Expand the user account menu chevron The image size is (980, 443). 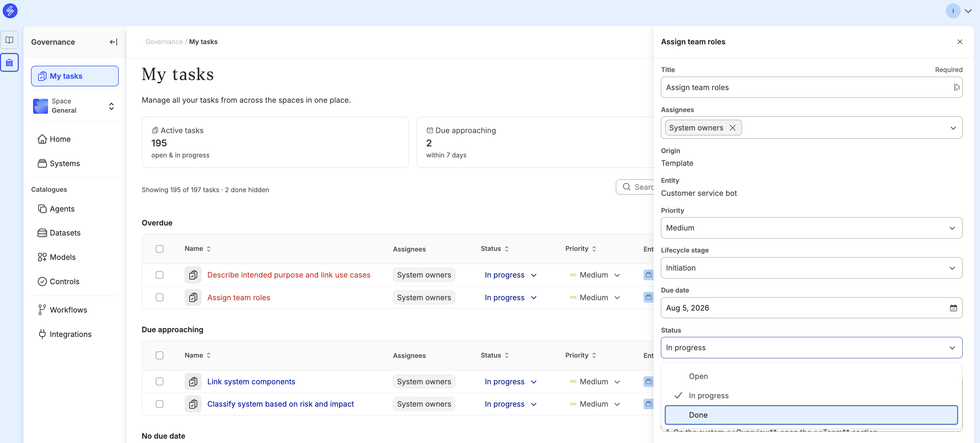click(x=968, y=11)
